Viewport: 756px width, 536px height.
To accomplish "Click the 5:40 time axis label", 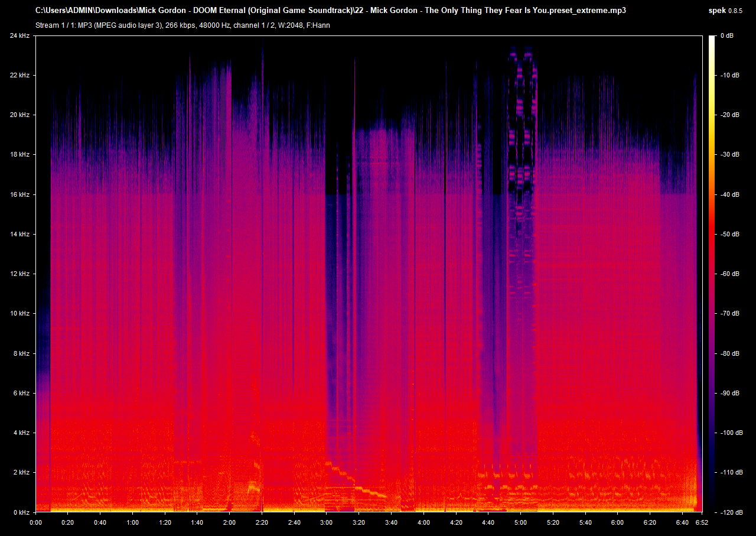I will [585, 523].
